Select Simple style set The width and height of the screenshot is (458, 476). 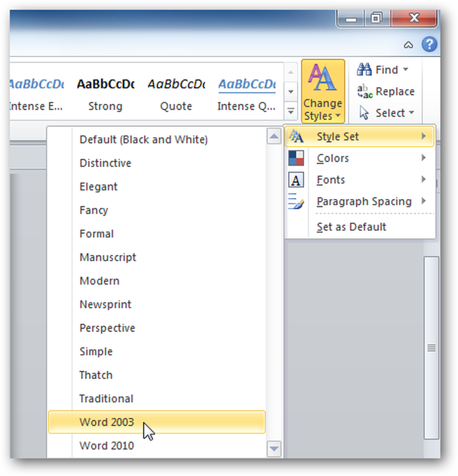coord(157,352)
